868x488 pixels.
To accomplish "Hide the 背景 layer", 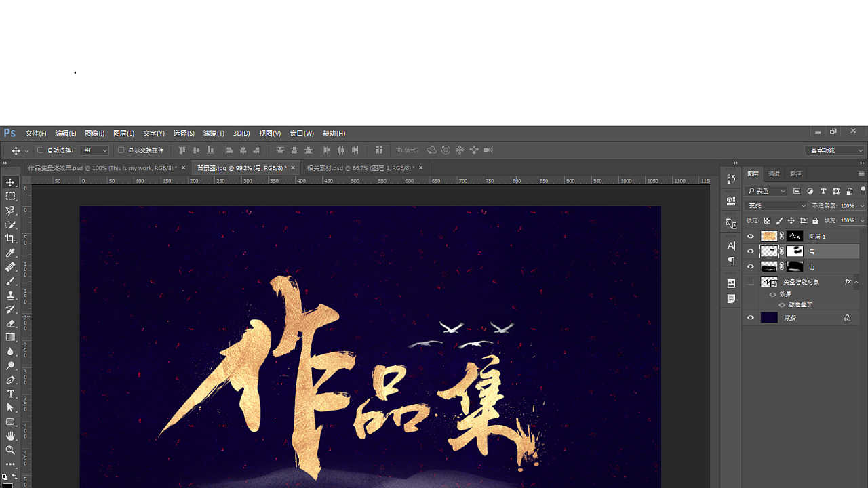I will (750, 318).
